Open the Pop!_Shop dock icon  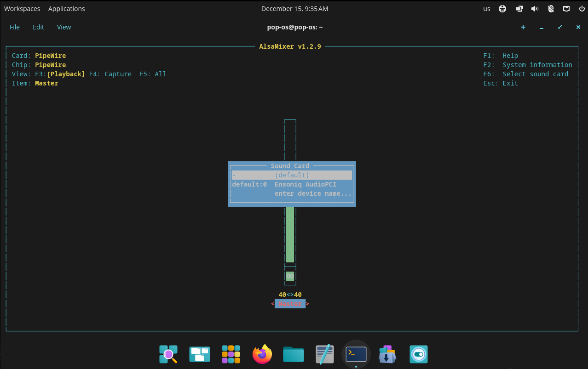point(387,354)
